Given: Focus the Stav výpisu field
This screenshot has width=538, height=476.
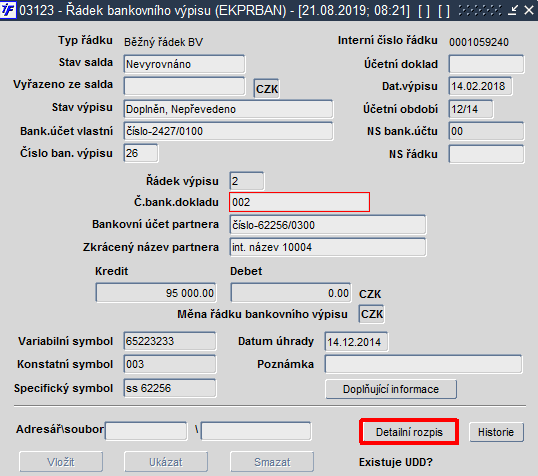Looking at the screenshot, I should pyautogui.click(x=228, y=109).
